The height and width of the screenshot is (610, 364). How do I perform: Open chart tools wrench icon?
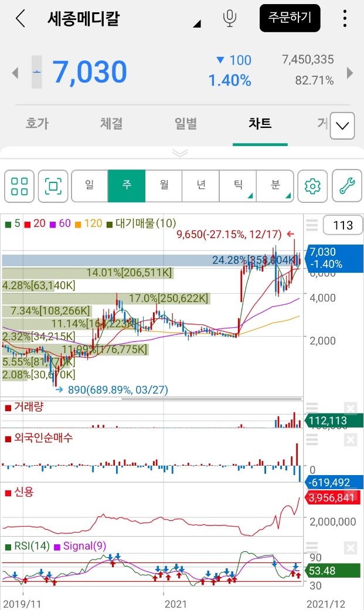point(347,186)
